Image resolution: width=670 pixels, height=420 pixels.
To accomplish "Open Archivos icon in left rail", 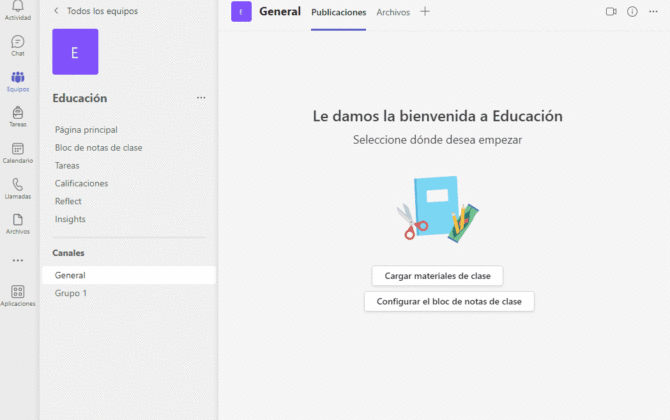I will pyautogui.click(x=18, y=220).
